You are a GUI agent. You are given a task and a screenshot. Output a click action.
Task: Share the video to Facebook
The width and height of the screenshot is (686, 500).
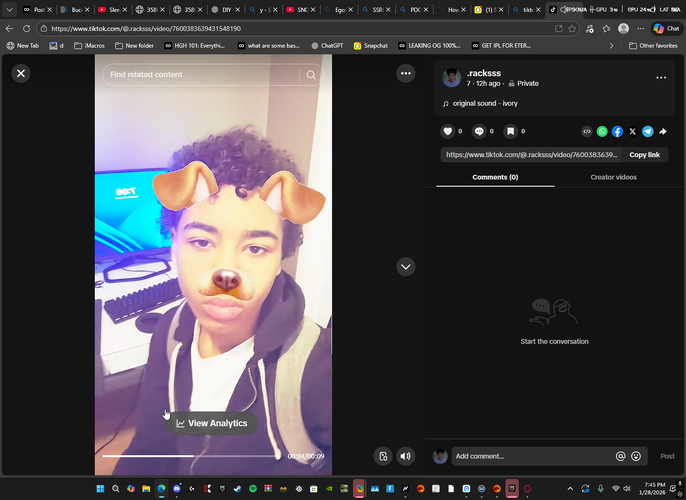point(617,131)
